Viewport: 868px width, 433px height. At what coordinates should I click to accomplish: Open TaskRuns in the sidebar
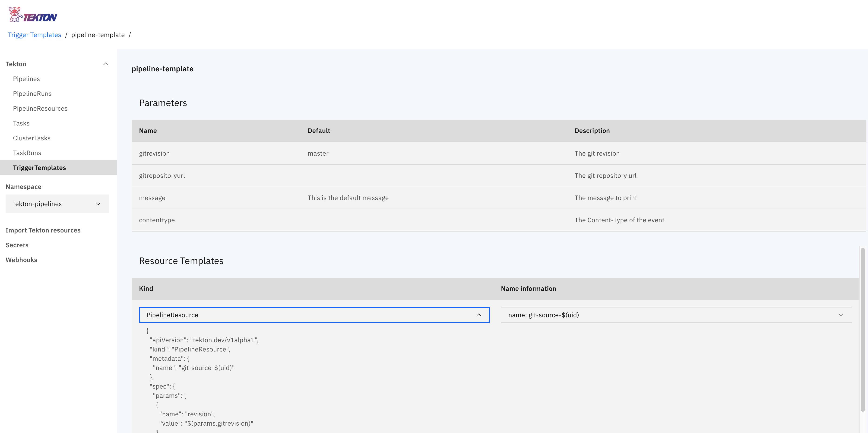pyautogui.click(x=27, y=153)
